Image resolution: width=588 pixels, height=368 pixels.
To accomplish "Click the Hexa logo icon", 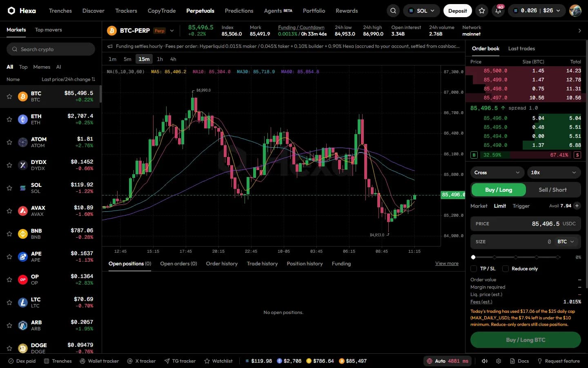I will (11, 11).
